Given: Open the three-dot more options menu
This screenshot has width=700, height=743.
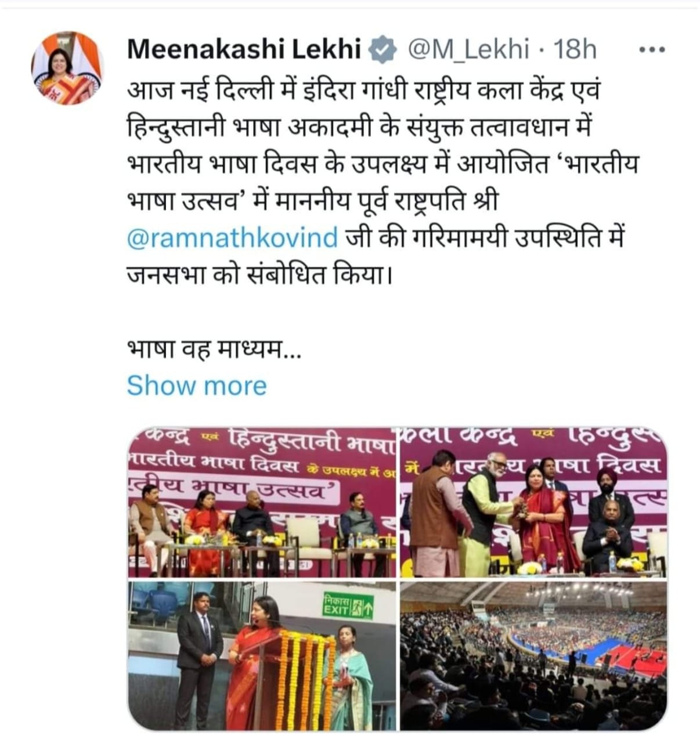Looking at the screenshot, I should (x=652, y=50).
